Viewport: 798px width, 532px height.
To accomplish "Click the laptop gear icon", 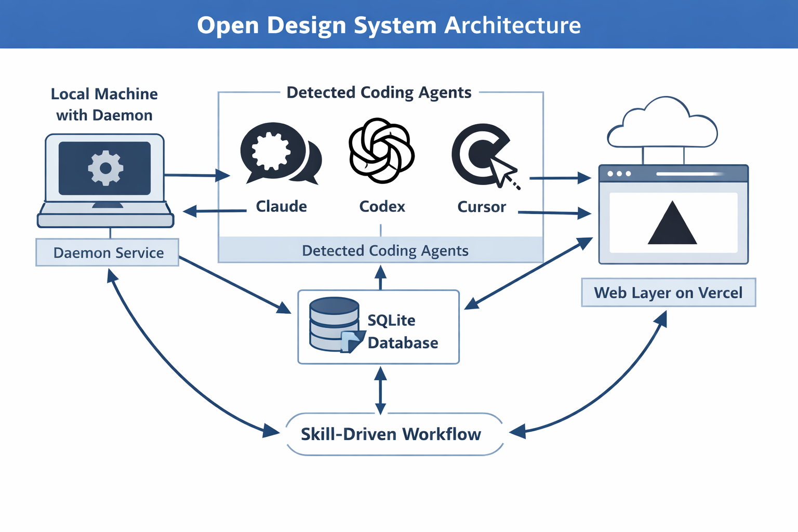I will click(105, 168).
